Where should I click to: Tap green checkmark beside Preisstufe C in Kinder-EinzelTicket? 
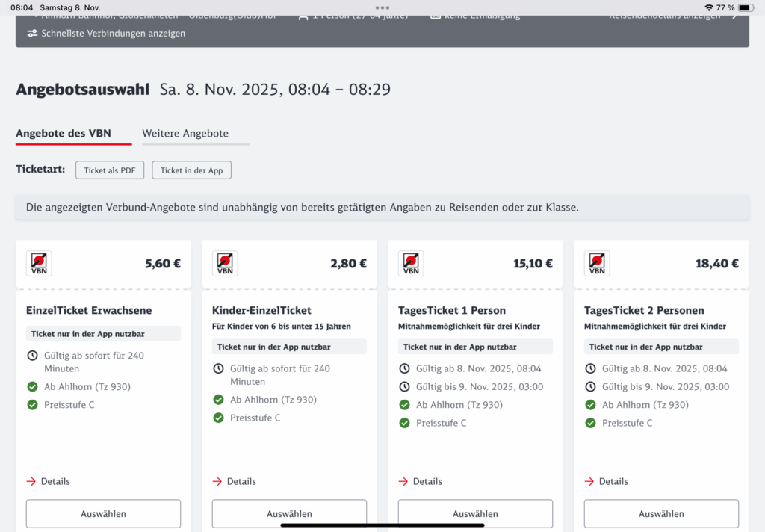[x=218, y=418]
